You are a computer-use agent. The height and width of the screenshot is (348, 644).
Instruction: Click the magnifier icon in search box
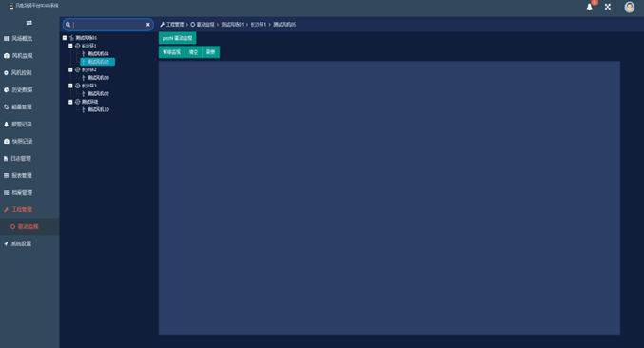(x=68, y=25)
